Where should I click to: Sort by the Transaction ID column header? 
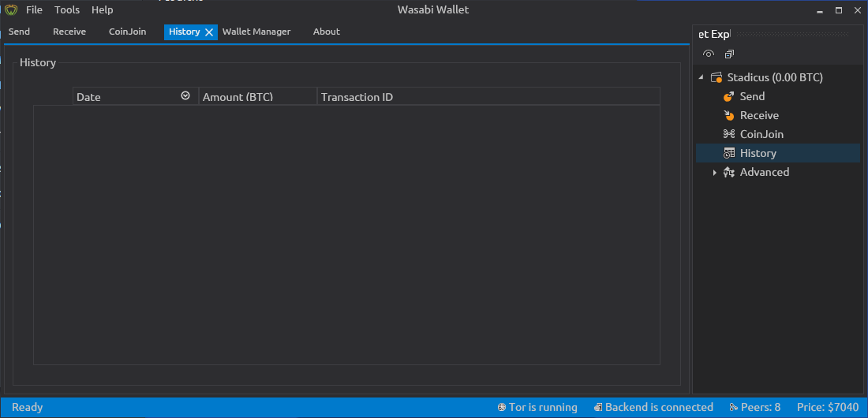click(x=488, y=96)
